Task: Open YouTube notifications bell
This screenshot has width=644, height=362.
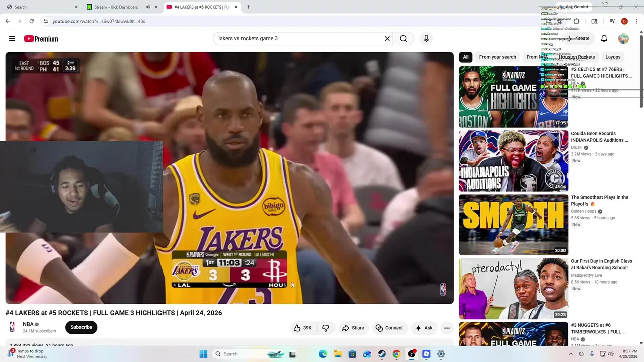Action: tap(604, 39)
